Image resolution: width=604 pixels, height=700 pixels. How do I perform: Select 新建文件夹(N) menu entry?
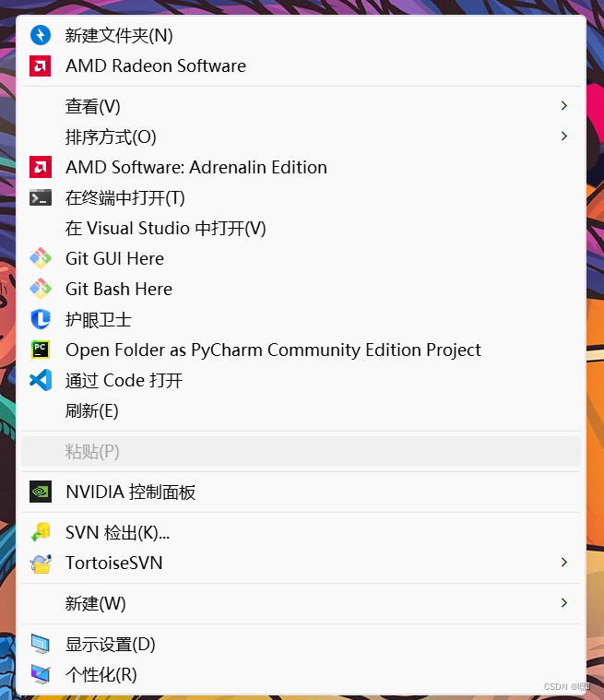click(301, 35)
